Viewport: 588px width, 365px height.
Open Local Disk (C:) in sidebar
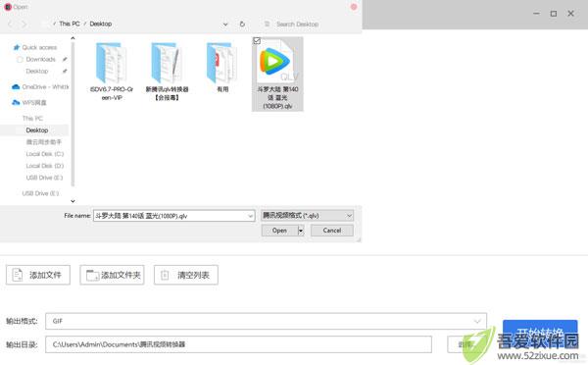pyautogui.click(x=45, y=154)
